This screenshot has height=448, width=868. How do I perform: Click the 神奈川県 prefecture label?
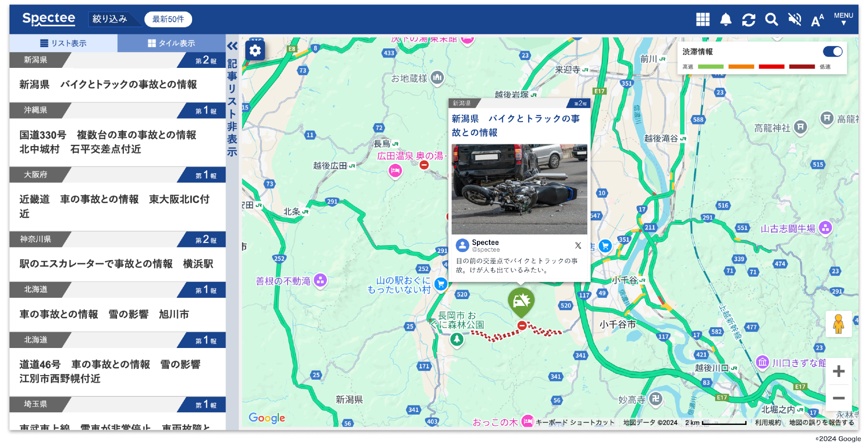pos(36,239)
